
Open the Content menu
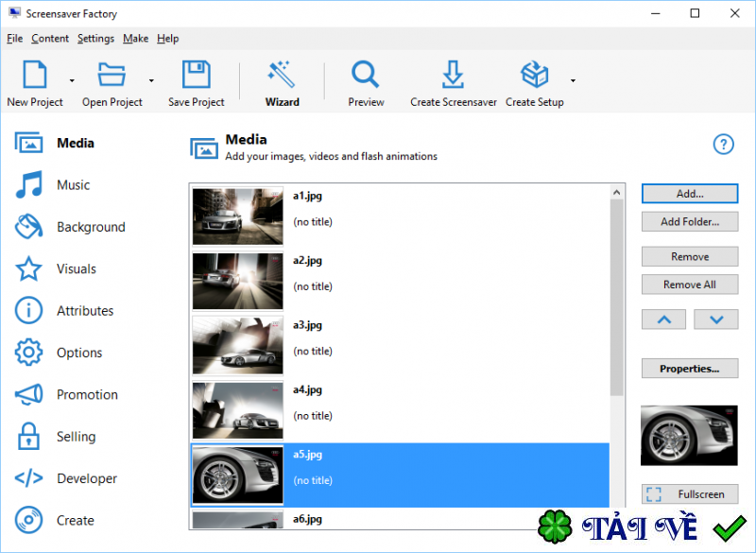tap(50, 39)
